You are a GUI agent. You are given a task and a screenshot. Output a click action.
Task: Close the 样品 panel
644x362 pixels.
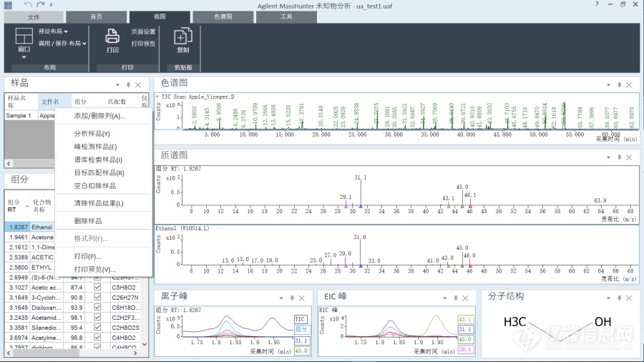138,85
